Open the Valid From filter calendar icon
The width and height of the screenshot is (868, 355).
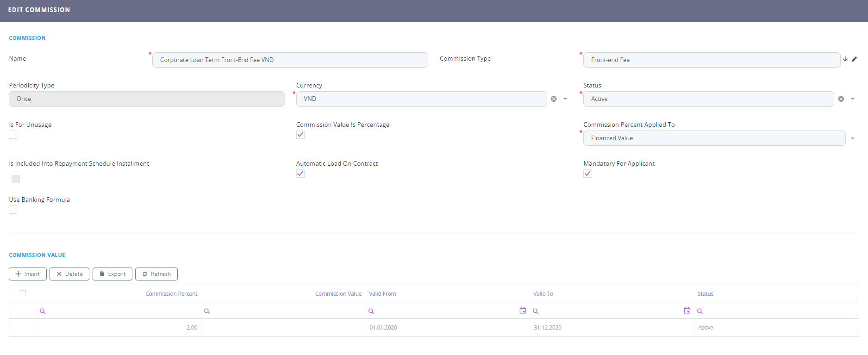tap(523, 311)
